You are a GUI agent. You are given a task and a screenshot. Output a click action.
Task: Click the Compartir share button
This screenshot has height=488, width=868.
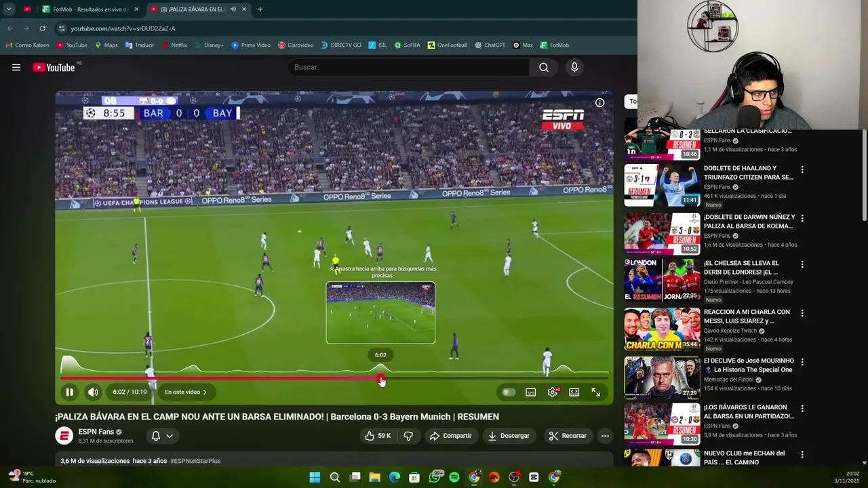[x=450, y=436]
